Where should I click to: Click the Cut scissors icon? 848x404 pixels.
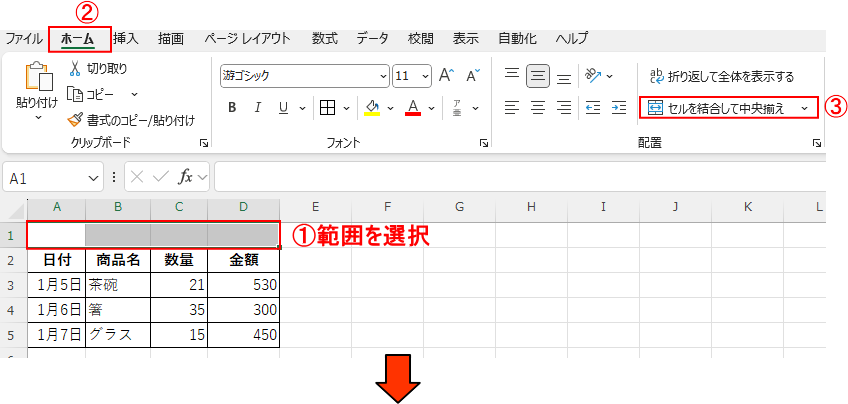coord(75,68)
